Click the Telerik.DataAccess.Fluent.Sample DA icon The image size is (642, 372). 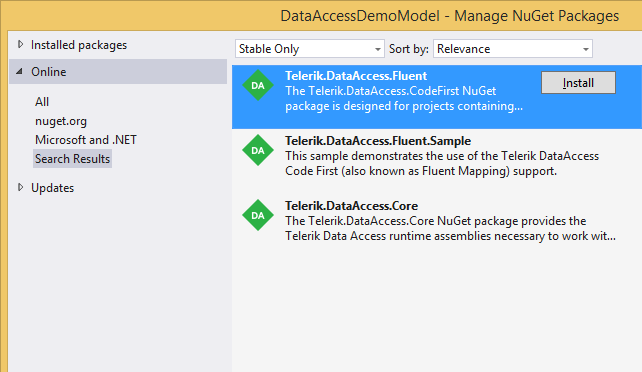[258, 150]
